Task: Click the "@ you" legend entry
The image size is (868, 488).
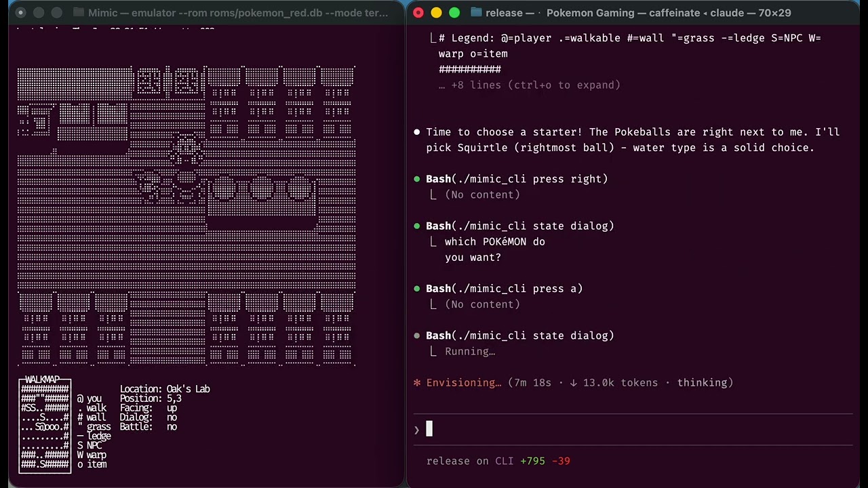Action: (x=90, y=399)
